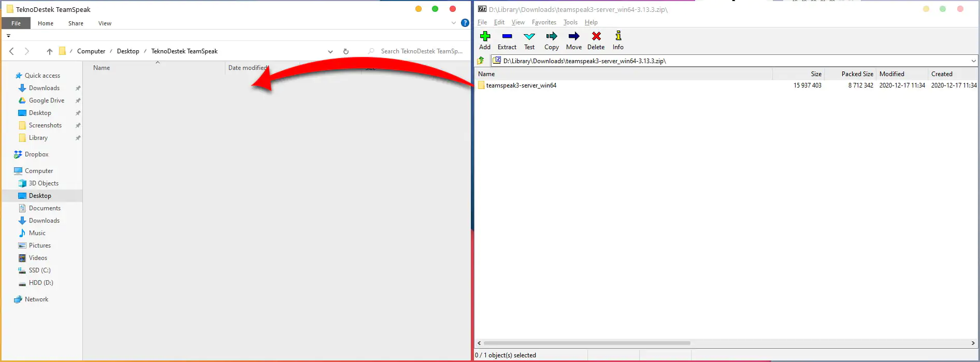
Task: Open Downloads under Computer in sidebar
Action: point(44,221)
